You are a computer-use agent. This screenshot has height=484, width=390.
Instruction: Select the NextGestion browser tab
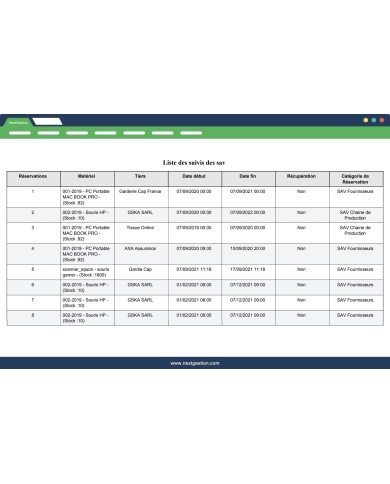18,122
